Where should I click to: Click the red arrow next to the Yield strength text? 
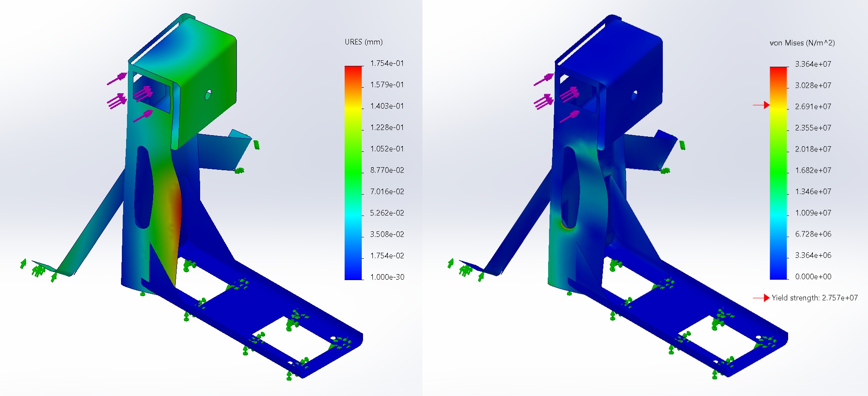(761, 298)
